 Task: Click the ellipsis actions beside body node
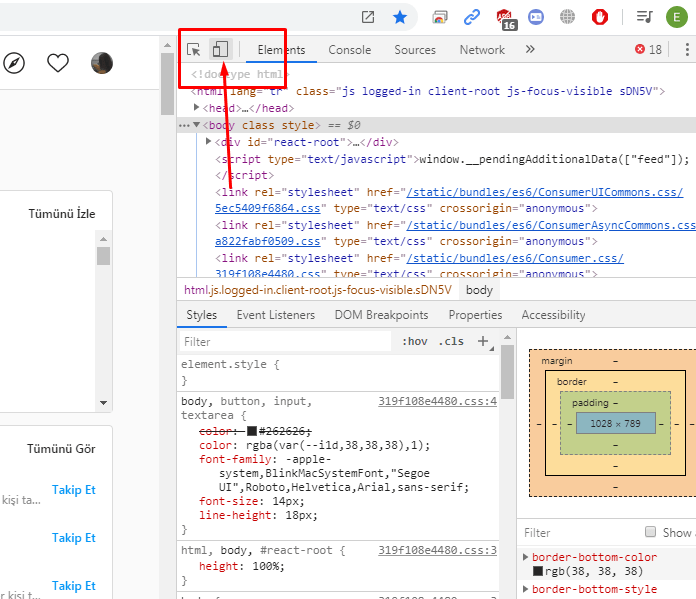[184, 126]
